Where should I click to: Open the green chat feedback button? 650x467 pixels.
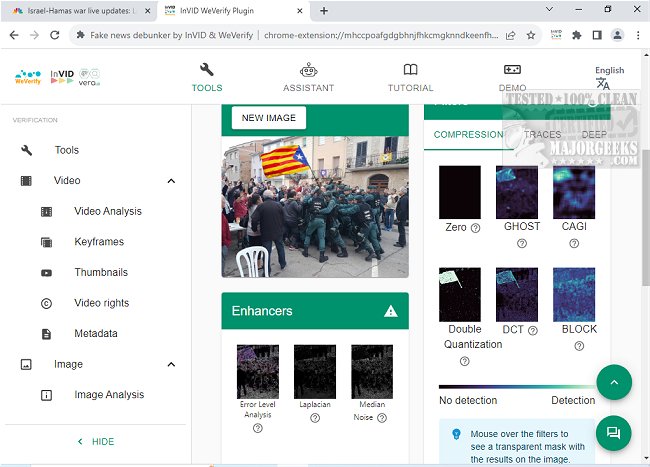pyautogui.click(x=614, y=433)
